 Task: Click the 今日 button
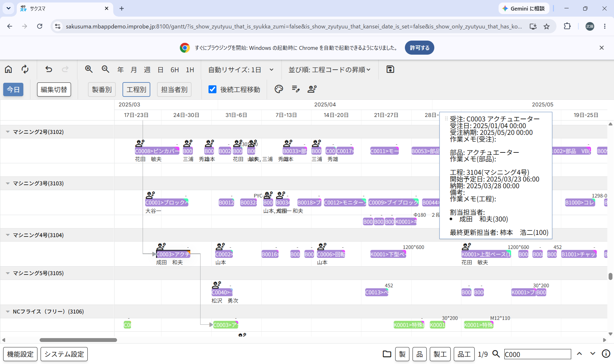pyautogui.click(x=13, y=89)
